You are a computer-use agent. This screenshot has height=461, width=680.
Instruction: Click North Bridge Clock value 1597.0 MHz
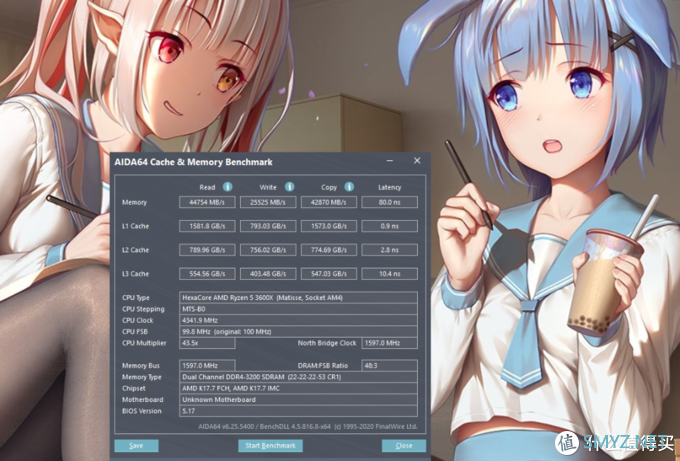point(389,343)
